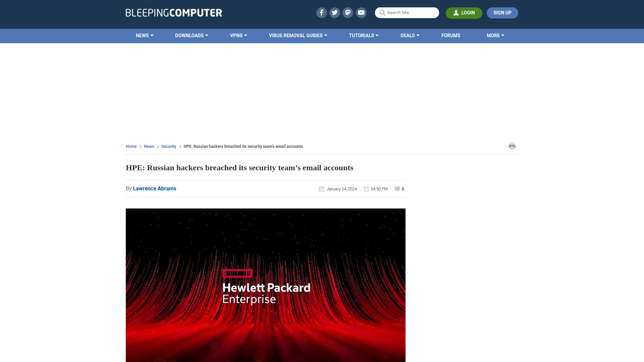
Task: Click the FORUMS menu item
Action: click(451, 35)
